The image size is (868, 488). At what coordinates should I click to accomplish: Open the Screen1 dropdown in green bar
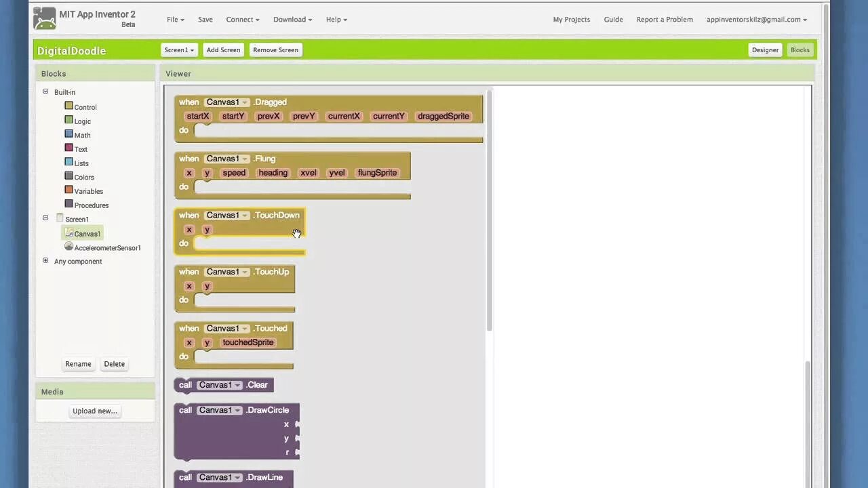179,49
